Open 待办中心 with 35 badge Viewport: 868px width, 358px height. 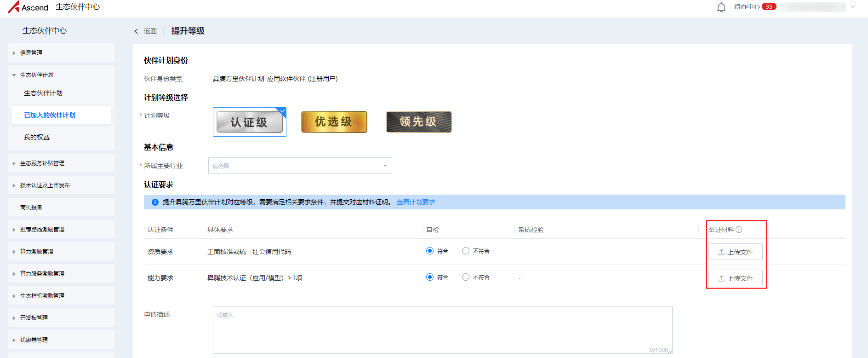pos(755,7)
